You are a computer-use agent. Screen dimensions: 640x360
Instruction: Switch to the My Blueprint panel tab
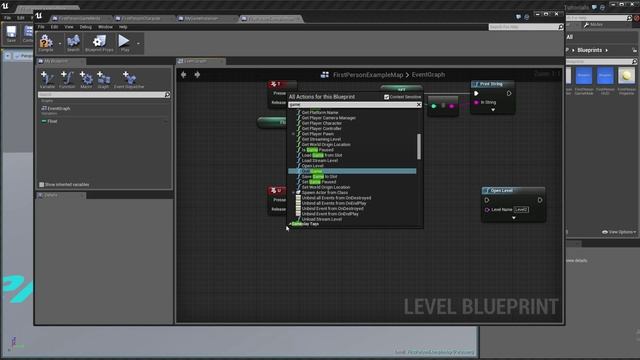(61, 61)
